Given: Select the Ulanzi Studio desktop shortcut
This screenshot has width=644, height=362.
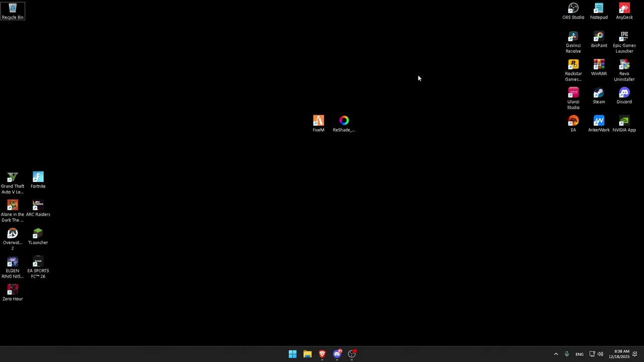Looking at the screenshot, I should coord(573,99).
